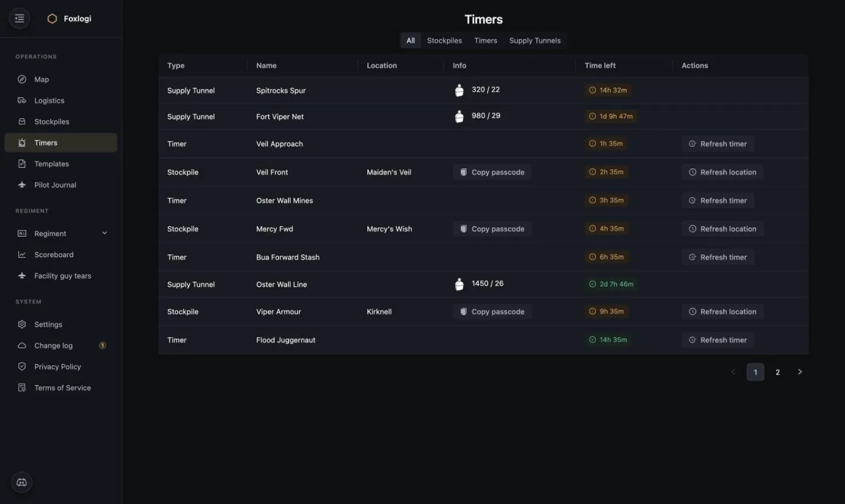Click the Scoreboard chart icon

pos(22,255)
